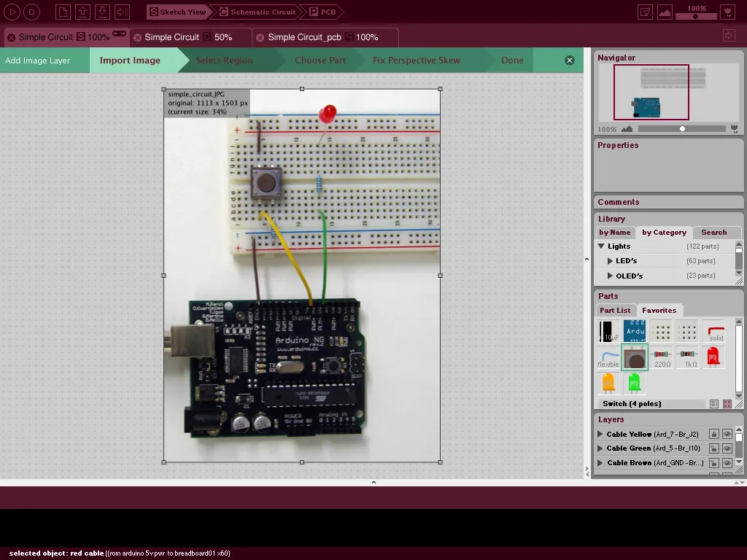Go to the Choose Part step

click(320, 61)
